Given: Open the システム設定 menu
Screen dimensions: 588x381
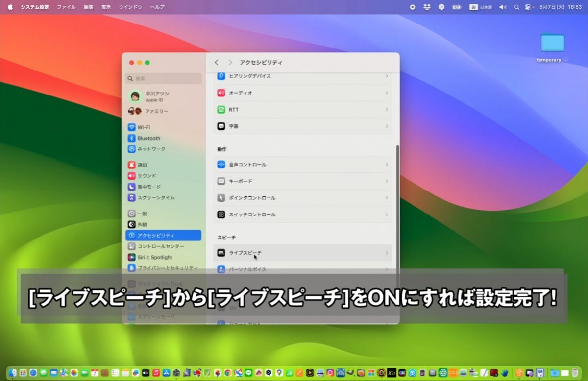Looking at the screenshot, I should [35, 7].
